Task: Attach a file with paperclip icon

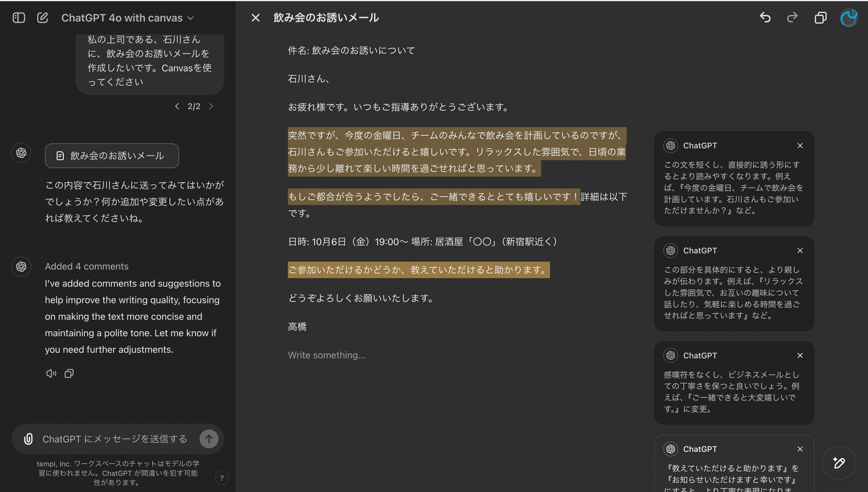Action: click(28, 439)
